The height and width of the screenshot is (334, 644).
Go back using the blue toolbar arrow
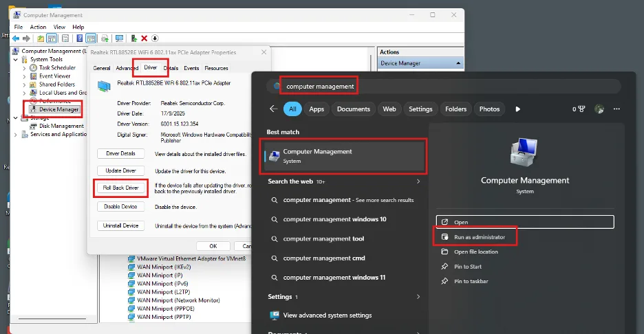click(x=16, y=38)
